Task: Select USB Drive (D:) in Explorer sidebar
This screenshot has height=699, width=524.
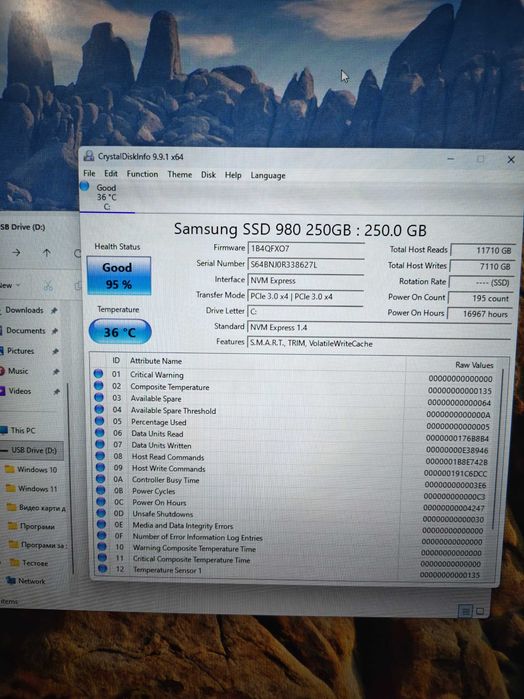Action: pyautogui.click(x=31, y=450)
